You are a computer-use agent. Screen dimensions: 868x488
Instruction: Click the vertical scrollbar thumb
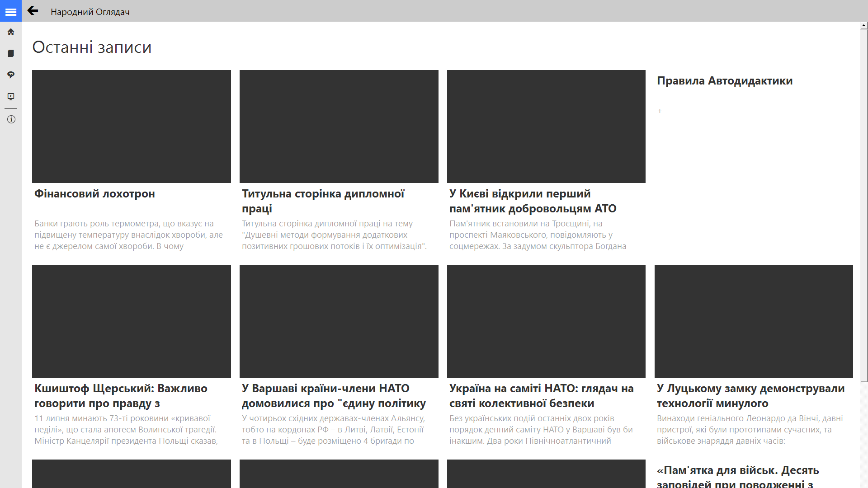coord(864,206)
